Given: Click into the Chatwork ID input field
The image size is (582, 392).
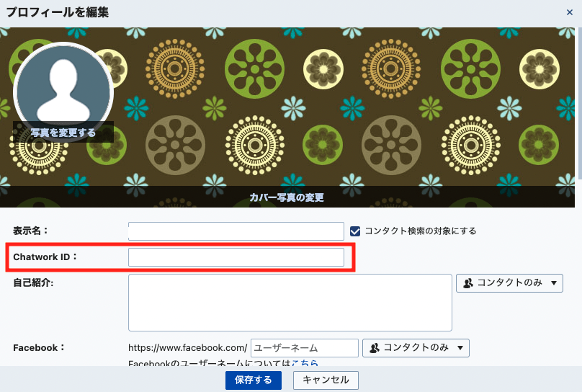Looking at the screenshot, I should pos(236,257).
